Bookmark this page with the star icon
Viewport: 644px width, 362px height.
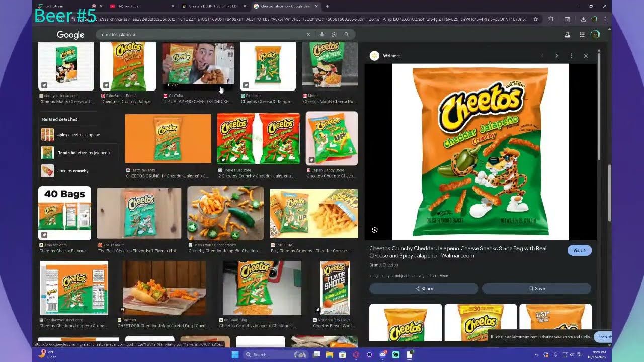point(536,19)
